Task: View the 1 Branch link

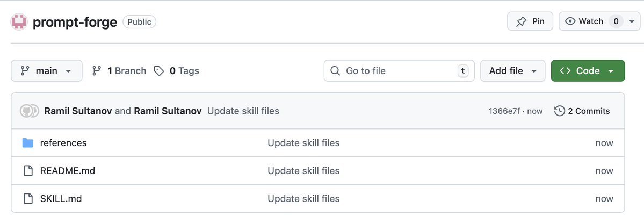Action: click(x=119, y=70)
